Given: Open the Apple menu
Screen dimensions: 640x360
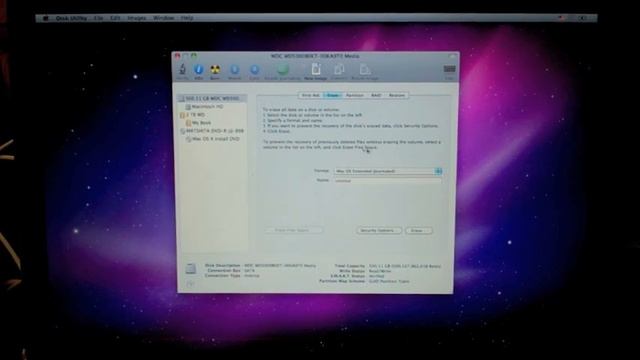Looking at the screenshot, I should pos(46,18).
